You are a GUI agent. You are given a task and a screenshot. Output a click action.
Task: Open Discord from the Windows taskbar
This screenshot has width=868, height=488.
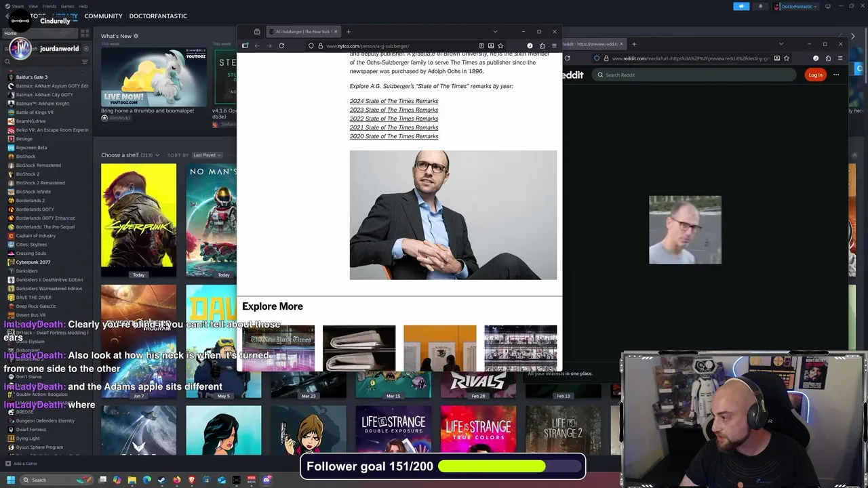pyautogui.click(x=267, y=480)
